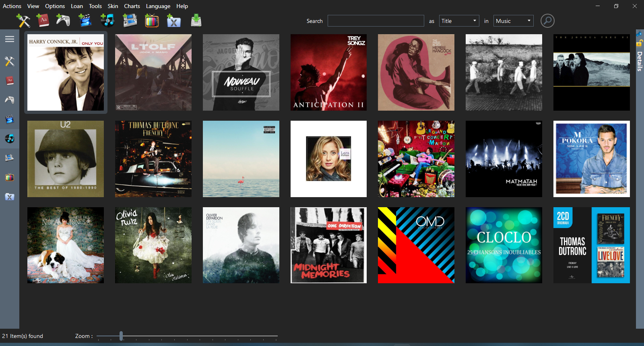The width and height of the screenshot is (644, 346).
Task: Toggle the pin on the Details panel
Action: (x=639, y=34)
